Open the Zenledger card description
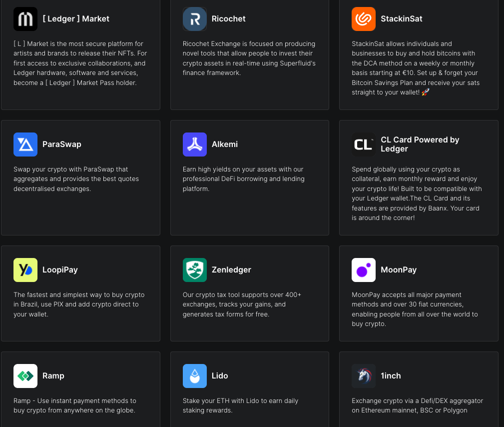 242,304
